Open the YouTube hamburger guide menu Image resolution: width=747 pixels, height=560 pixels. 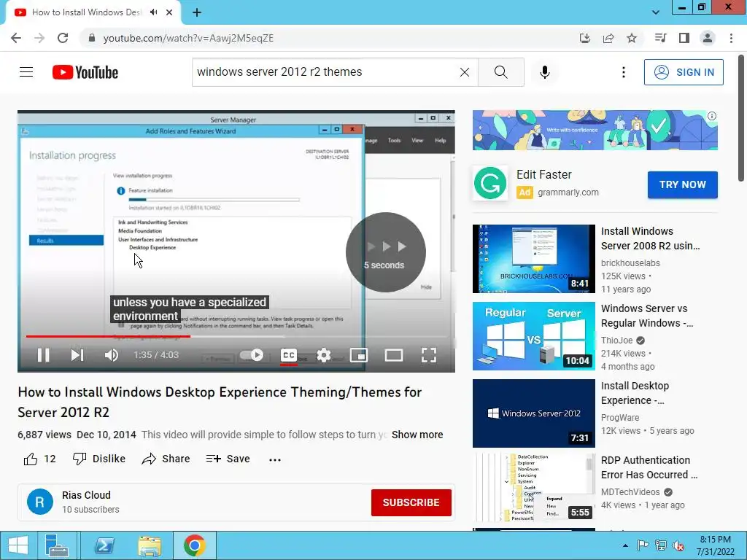[x=26, y=72]
